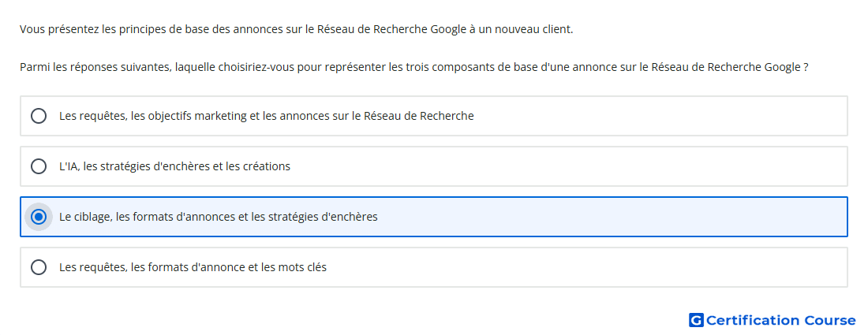The image size is (868, 335).
Task: Click label text ending 'annonces sur le Réseau de Recherche'
Action: pyautogui.click(x=266, y=116)
